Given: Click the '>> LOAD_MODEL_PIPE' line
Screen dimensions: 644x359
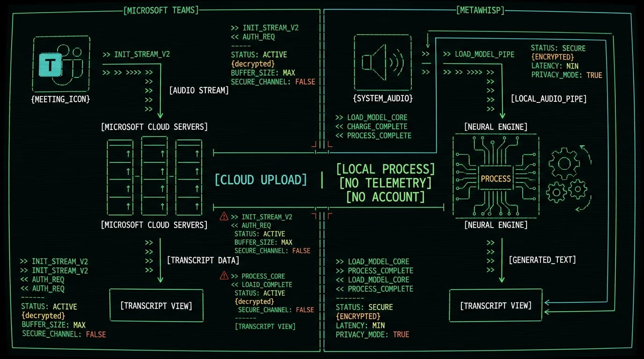Looking at the screenshot, I should pos(479,54).
